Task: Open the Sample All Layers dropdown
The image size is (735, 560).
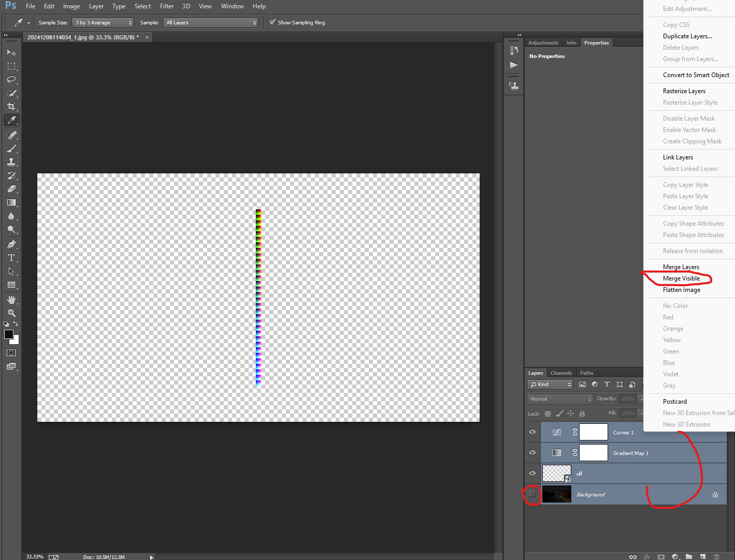Action: (210, 23)
